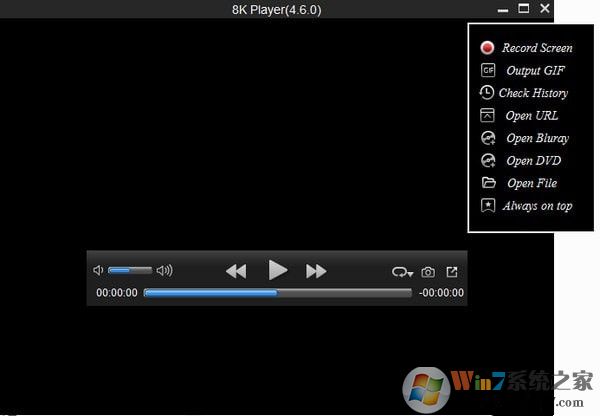The height and width of the screenshot is (416, 600).
Task: Click the Open URL icon
Action: pyautogui.click(x=488, y=115)
